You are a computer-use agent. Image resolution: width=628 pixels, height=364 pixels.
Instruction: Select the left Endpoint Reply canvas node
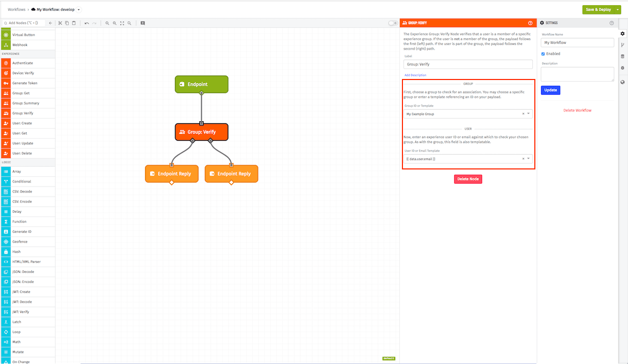[172, 174]
